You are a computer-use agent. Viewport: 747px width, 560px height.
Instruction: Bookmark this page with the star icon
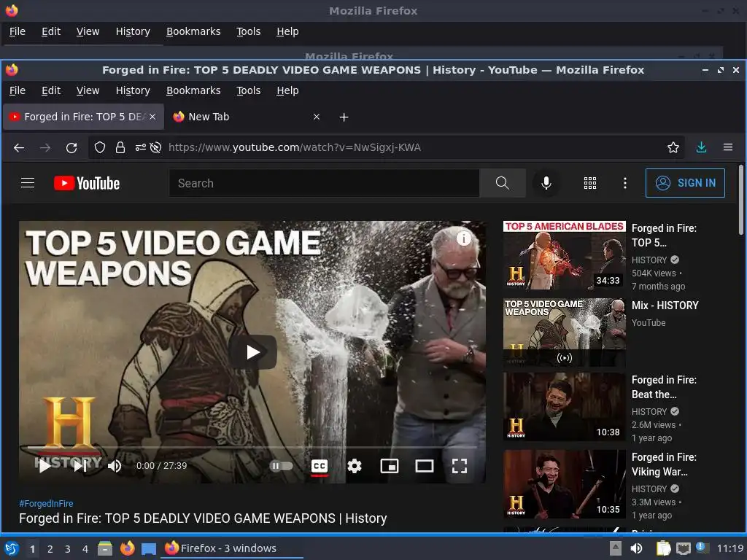pyautogui.click(x=673, y=147)
